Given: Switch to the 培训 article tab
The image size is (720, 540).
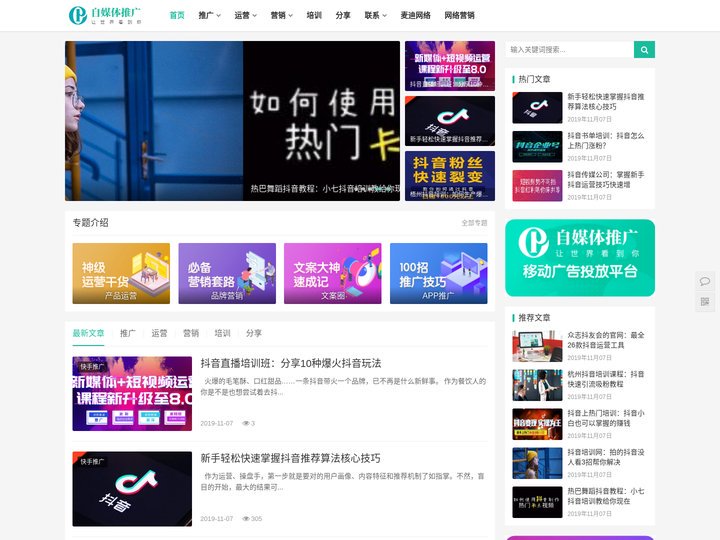Looking at the screenshot, I should pos(222,333).
